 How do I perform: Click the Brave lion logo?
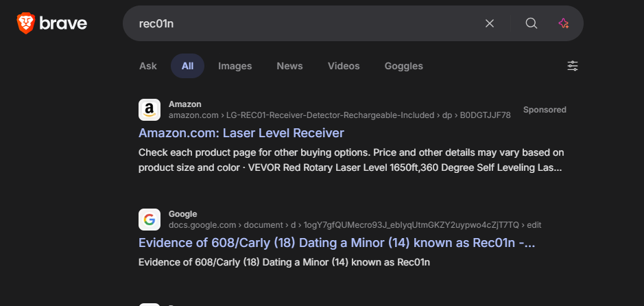(25, 24)
